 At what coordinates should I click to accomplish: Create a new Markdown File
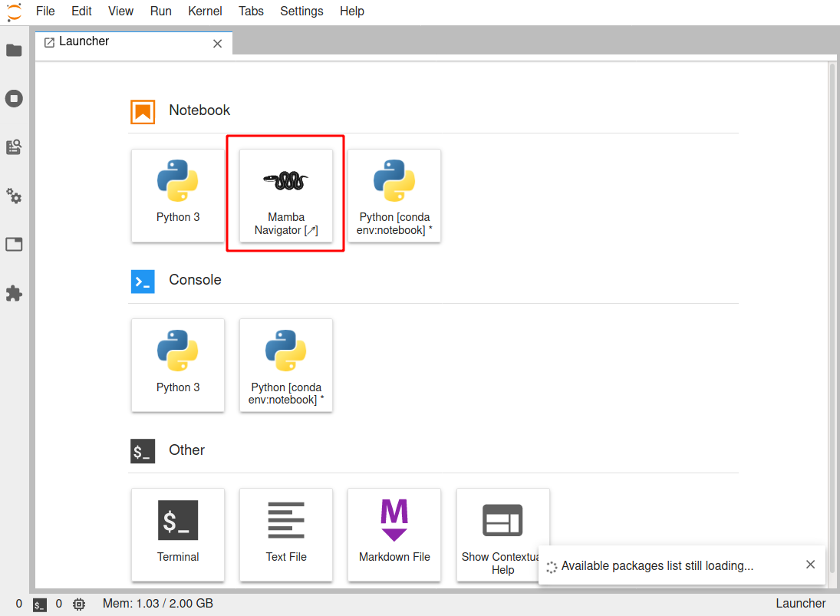point(394,535)
